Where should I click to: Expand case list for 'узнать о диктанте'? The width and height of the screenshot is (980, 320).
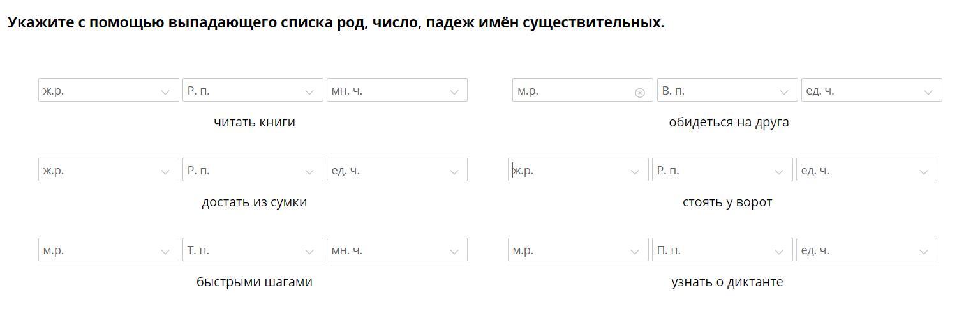coord(722,250)
